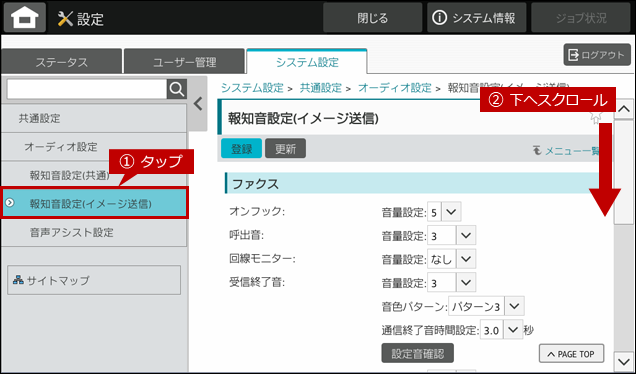This screenshot has height=374, width=636.
Task: Go to the home screen icon
Action: (x=25, y=17)
